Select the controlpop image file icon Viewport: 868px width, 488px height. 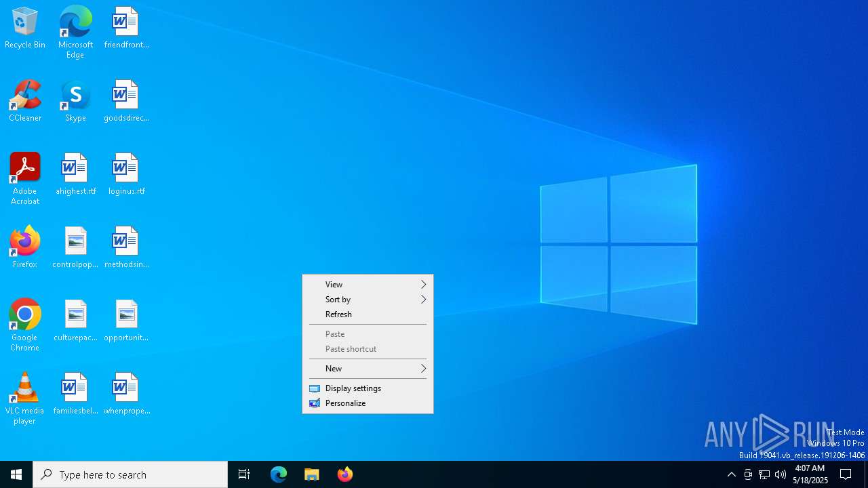[x=75, y=248]
